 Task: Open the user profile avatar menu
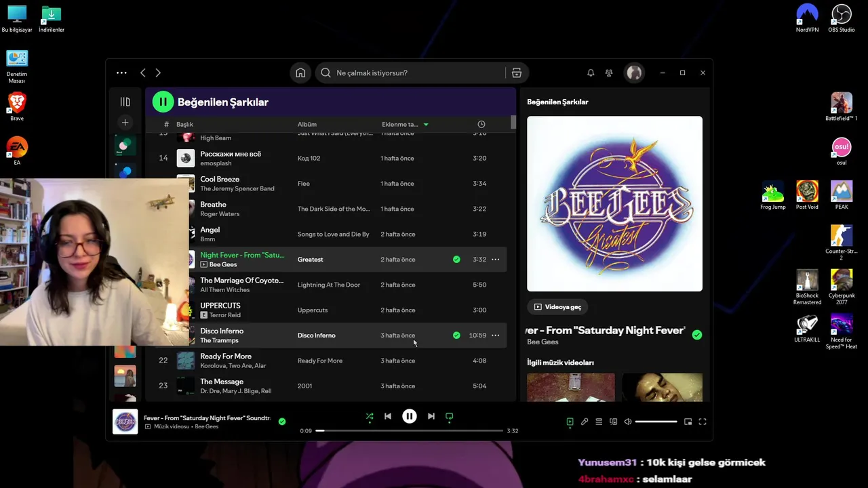click(634, 73)
